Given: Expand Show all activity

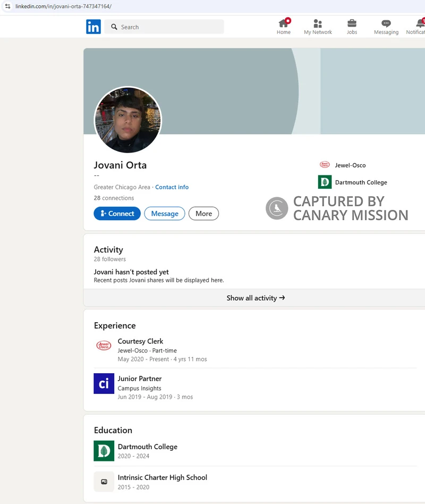Looking at the screenshot, I should pyautogui.click(x=256, y=298).
